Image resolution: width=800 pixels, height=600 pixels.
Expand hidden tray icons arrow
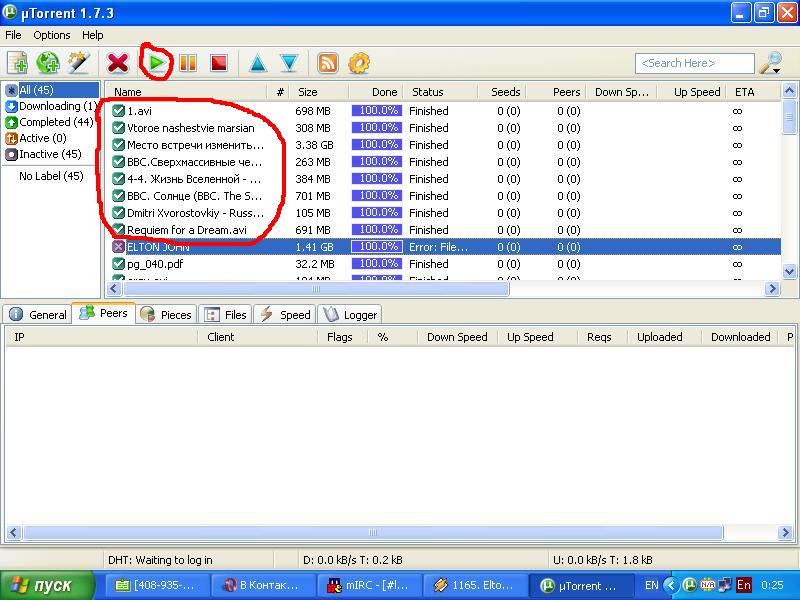coord(671,585)
